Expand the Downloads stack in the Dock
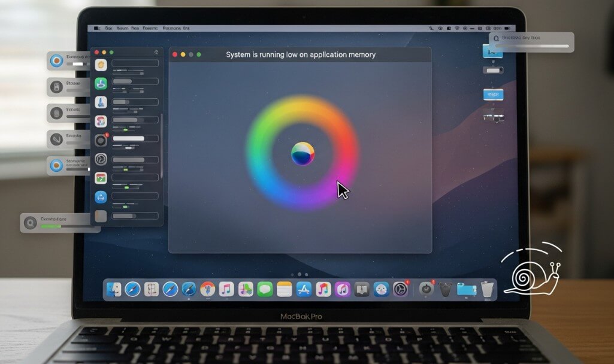Image resolution: width=614 pixels, height=364 pixels. pos(467,289)
